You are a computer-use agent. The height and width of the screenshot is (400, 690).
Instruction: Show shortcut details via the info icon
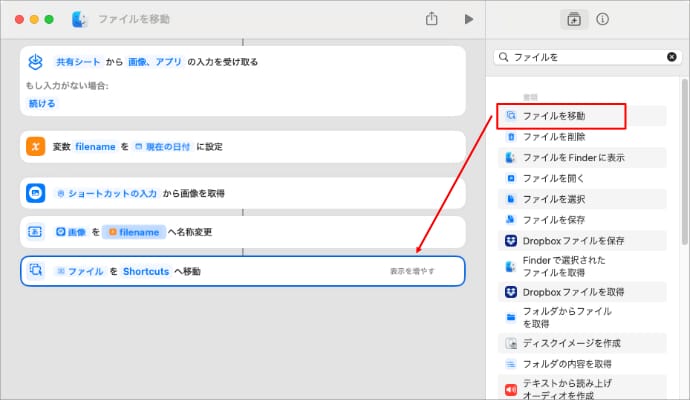pos(603,19)
